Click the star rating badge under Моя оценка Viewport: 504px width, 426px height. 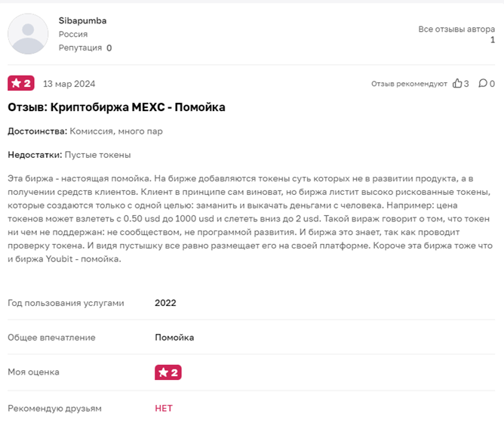coord(168,372)
